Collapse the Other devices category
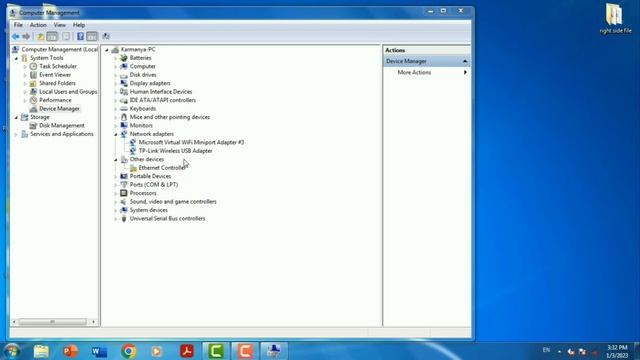The height and width of the screenshot is (360, 640). (116, 160)
